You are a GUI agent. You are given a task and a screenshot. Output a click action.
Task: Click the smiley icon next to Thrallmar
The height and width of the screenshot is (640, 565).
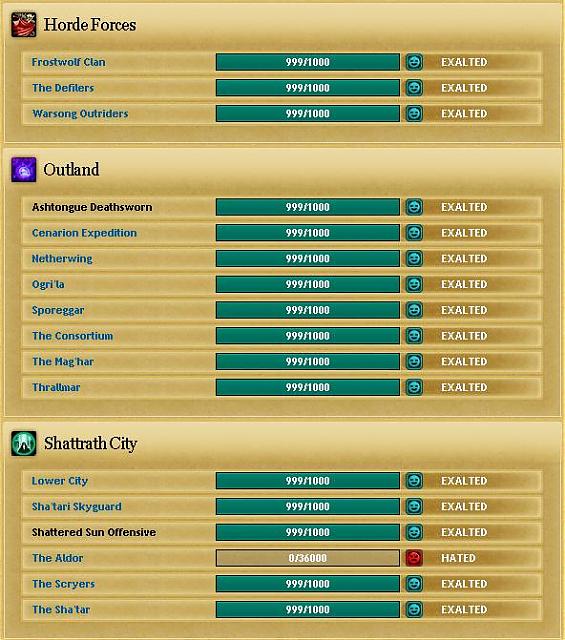click(x=414, y=387)
